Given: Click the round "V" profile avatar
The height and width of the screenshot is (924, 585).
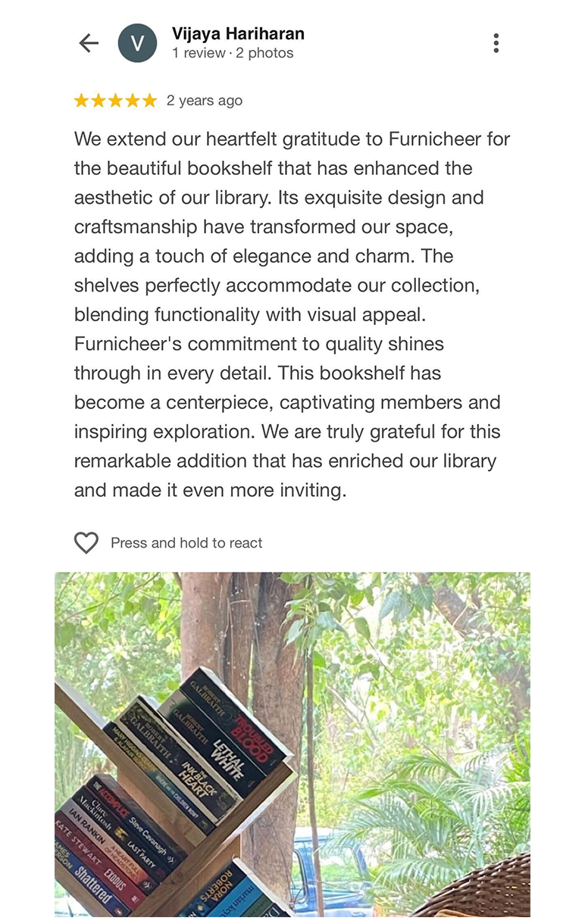Looking at the screenshot, I should (137, 43).
